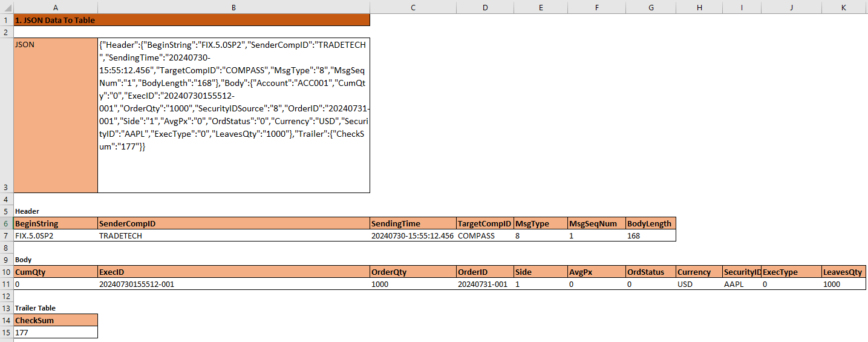Select the cell containing the JSON message text
The width and height of the screenshot is (868, 342).
pos(233,115)
